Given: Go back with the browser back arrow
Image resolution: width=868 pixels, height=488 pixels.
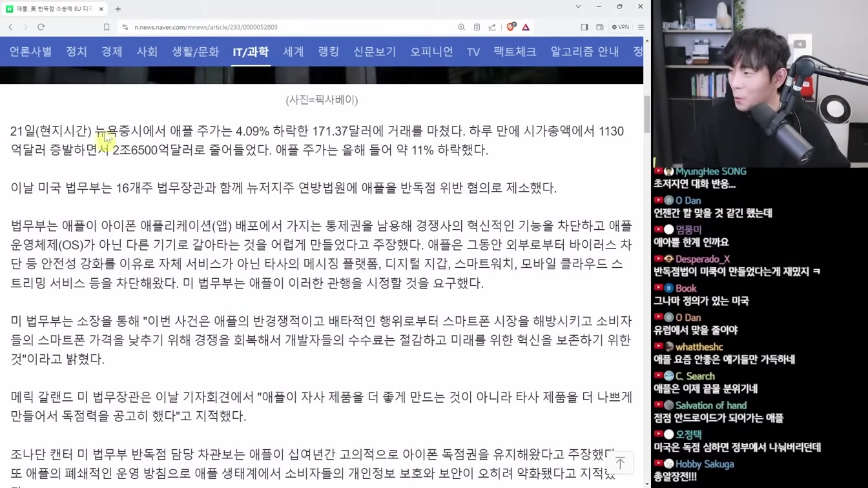Looking at the screenshot, I should [10, 27].
